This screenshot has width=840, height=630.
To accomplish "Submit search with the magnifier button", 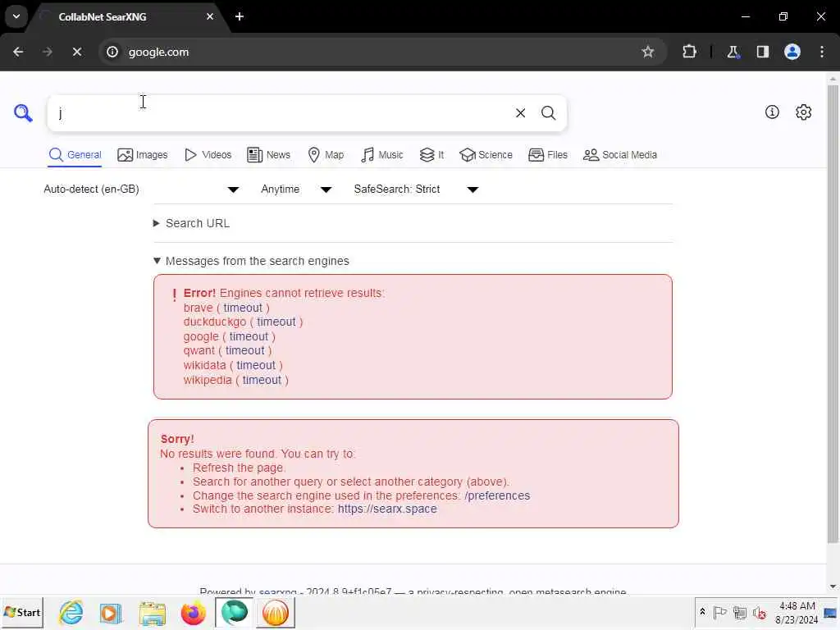I will [x=548, y=113].
